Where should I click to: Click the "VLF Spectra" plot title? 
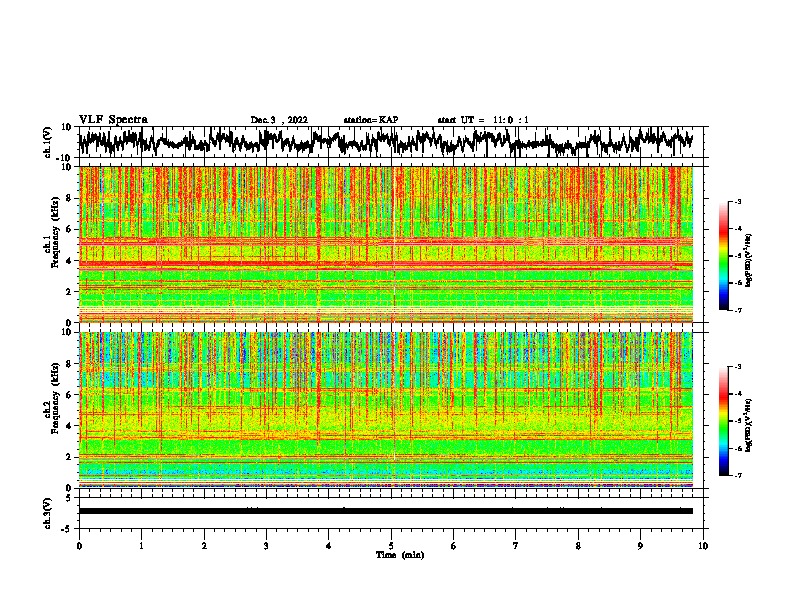[x=113, y=120]
